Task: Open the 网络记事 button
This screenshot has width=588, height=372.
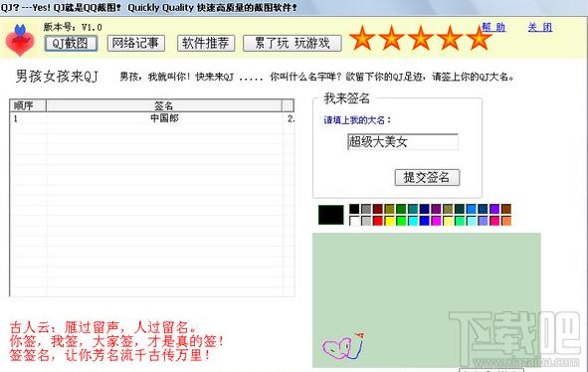Action: [x=135, y=43]
